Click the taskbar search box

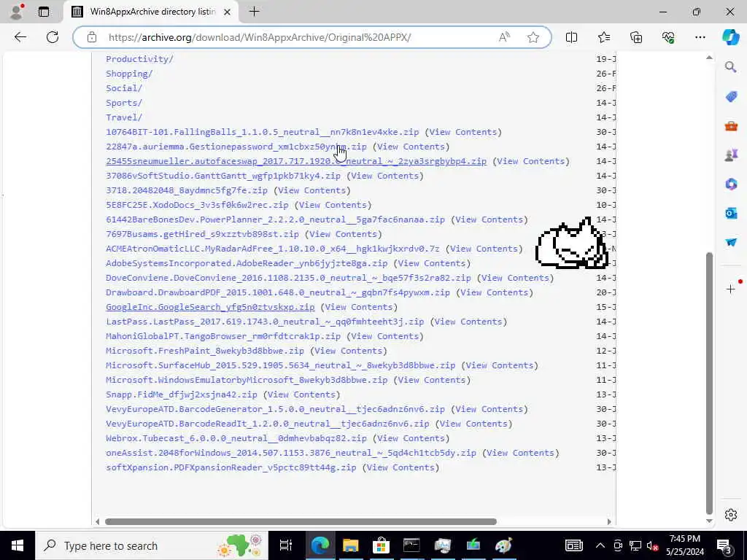(x=152, y=545)
